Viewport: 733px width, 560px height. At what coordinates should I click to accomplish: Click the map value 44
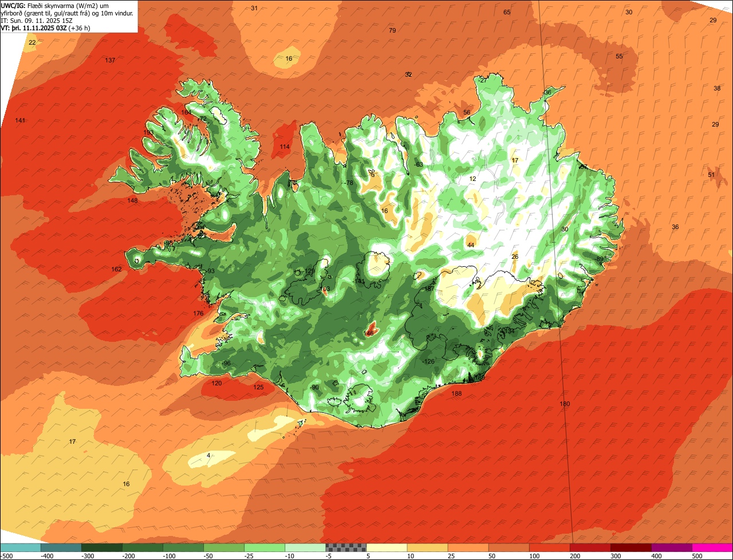[471, 245]
